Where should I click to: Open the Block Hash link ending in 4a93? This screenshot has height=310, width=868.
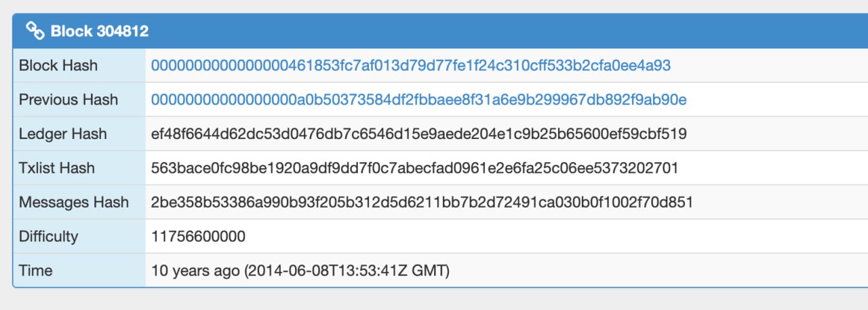pos(411,66)
